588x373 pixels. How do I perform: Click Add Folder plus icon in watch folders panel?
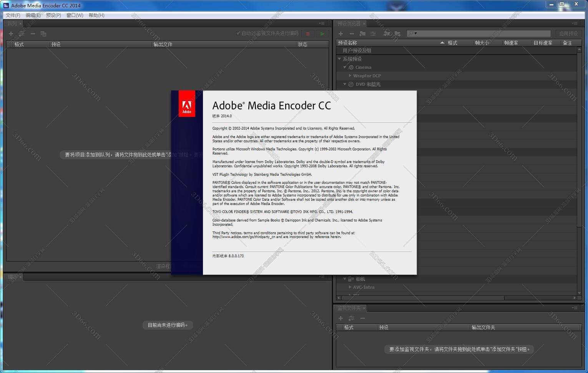tap(341, 318)
